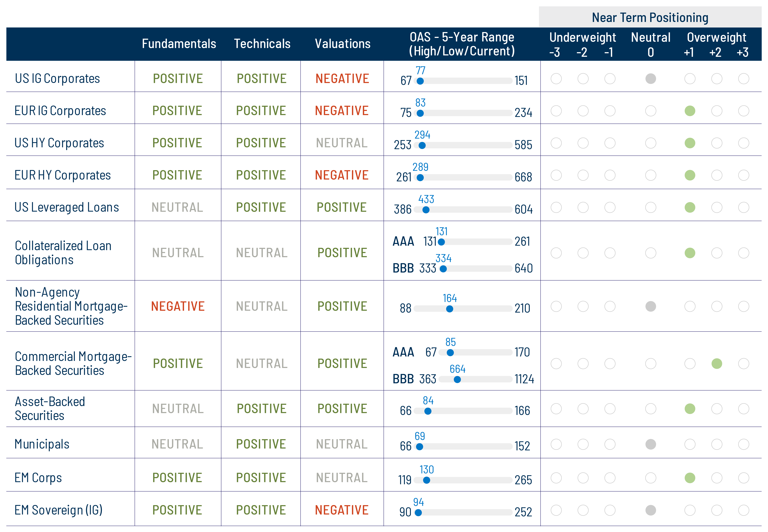Viewport: 768px width, 532px height.
Task: Click the OAS 5-Year Range column header
Action: [462, 44]
